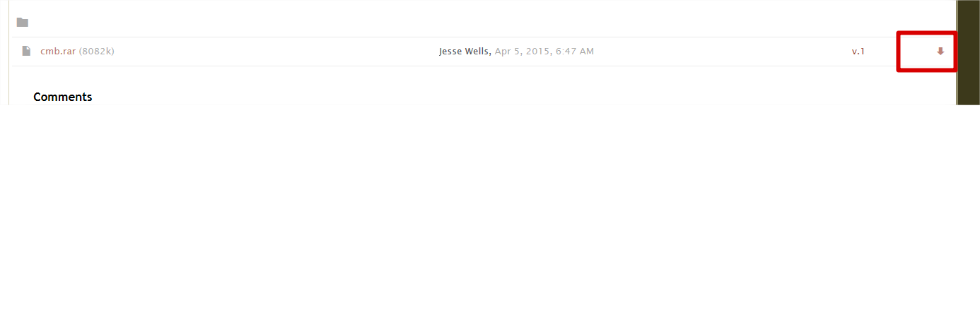Open version v.1 of the file
Viewport: 980px width, 317px height.
coord(858,52)
